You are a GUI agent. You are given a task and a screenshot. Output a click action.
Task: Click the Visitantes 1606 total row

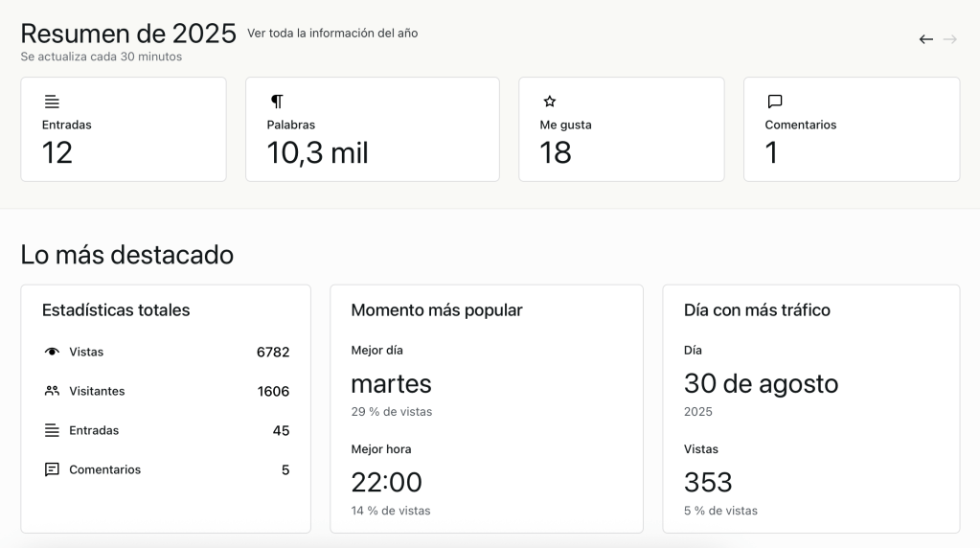(x=165, y=392)
